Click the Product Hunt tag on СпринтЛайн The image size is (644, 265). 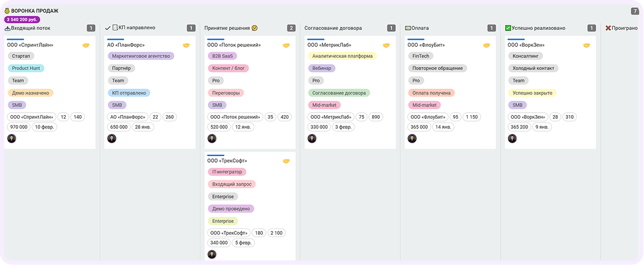point(26,68)
